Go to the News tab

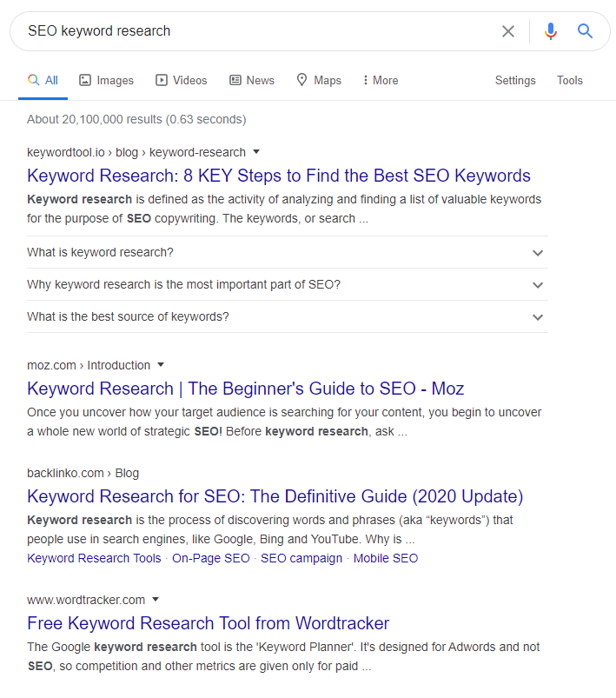click(x=252, y=81)
